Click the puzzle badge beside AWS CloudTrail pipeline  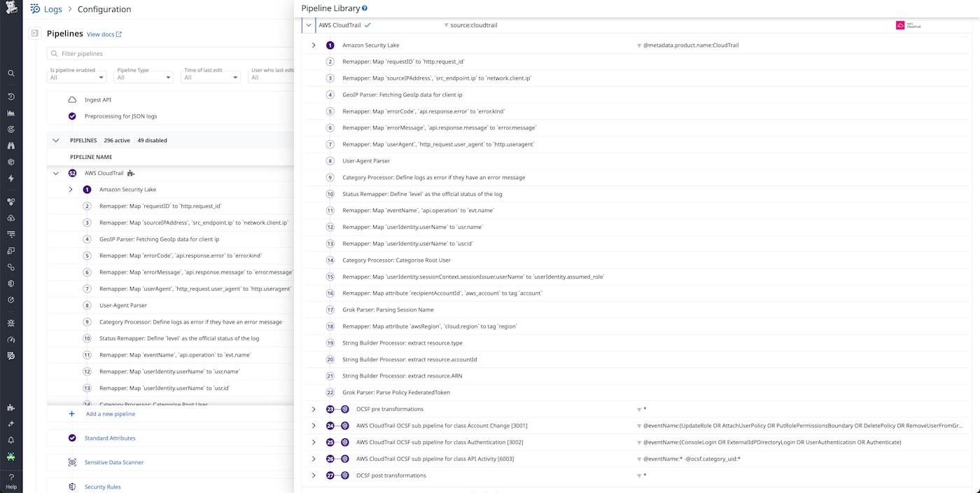tap(131, 173)
